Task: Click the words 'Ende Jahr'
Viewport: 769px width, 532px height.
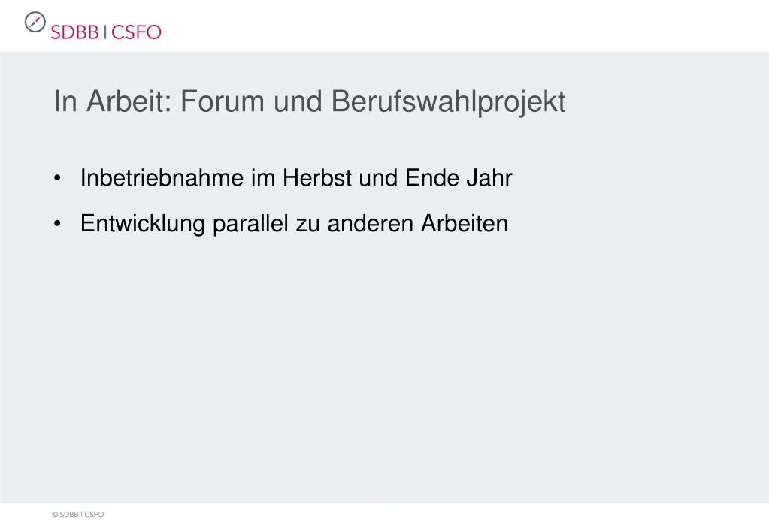Action: 459,177
